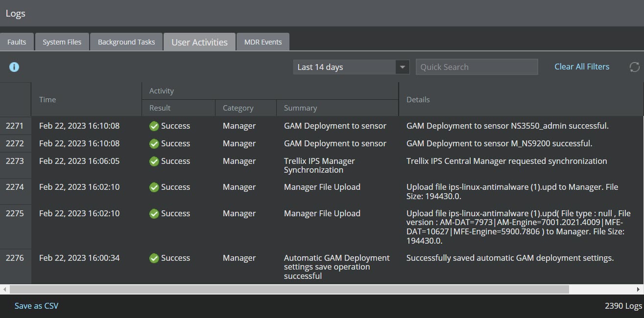This screenshot has width=644, height=318.
Task: Click Manager File Upload summary in row 2275
Action: pyautogui.click(x=322, y=213)
